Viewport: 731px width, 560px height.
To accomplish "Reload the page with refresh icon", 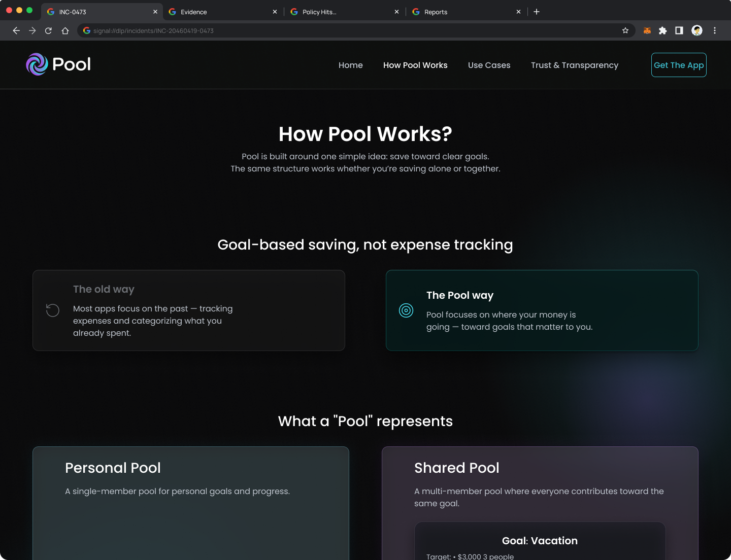I will 49,31.
